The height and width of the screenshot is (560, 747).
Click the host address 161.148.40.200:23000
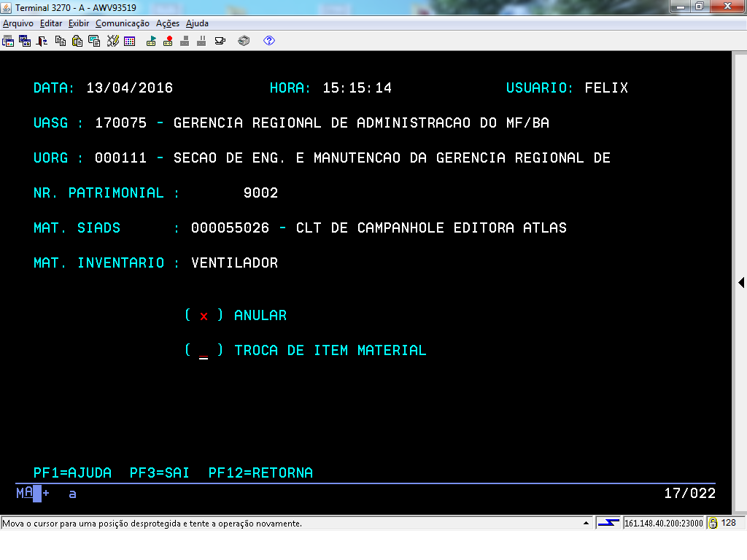(664, 524)
